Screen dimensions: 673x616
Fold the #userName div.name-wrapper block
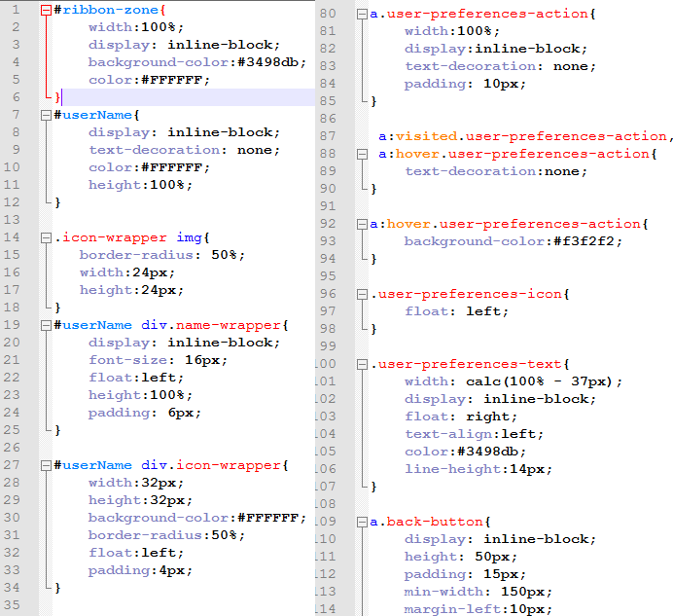tap(47, 325)
